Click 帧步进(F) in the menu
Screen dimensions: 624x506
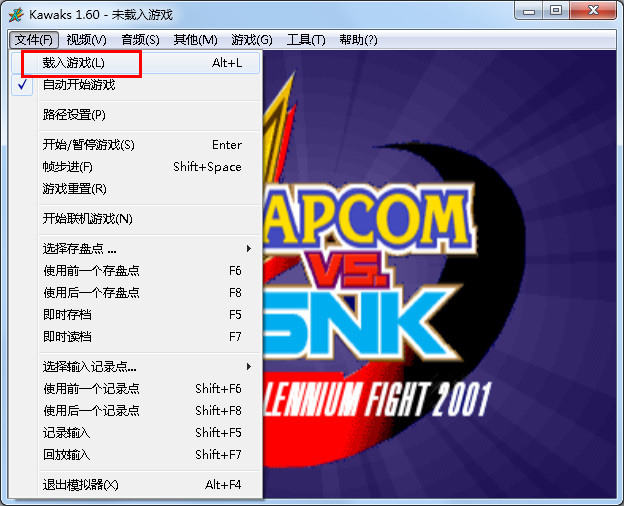[68, 167]
